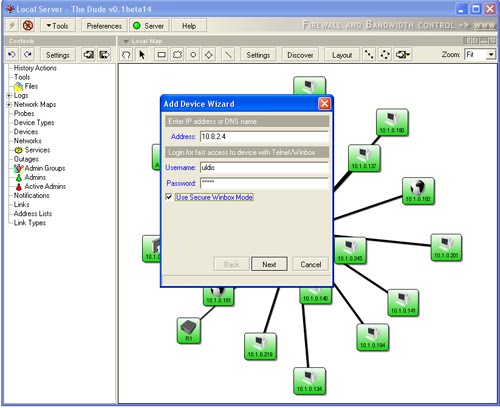Select device node 10.1.0.219
Screen dimensions: 500x408
[x=260, y=346]
